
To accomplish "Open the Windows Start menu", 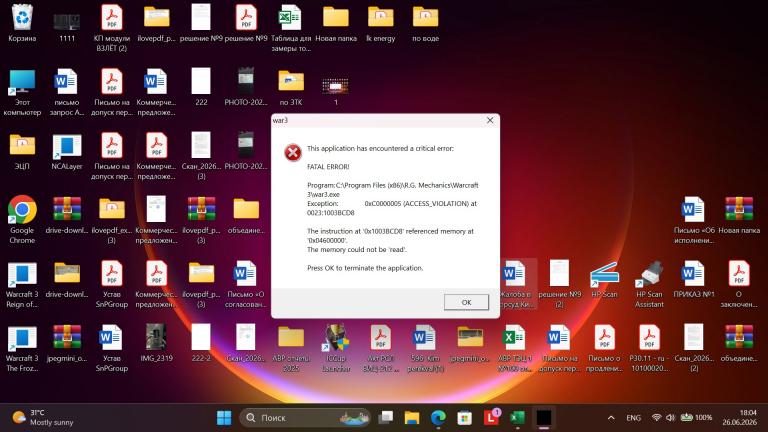I will point(224,418).
